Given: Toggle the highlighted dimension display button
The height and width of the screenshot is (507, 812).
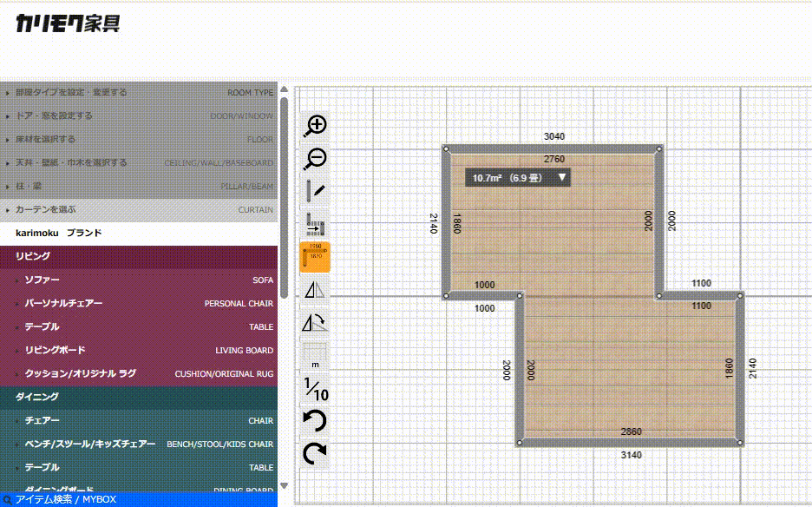Looking at the screenshot, I should coord(316,258).
